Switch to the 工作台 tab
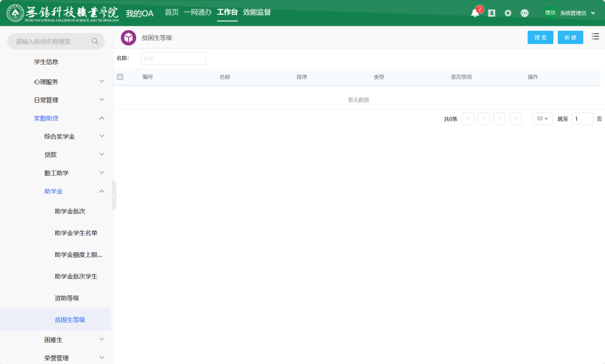 (x=227, y=12)
